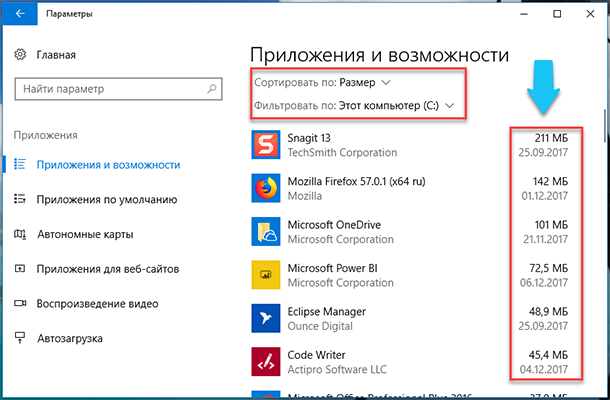
Task: Click the 48,9 МБ size value
Action: pos(549,312)
